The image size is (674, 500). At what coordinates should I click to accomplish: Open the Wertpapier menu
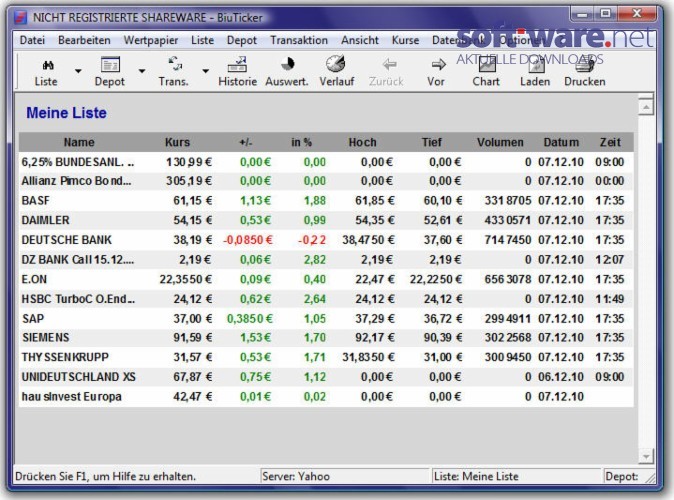click(151, 40)
